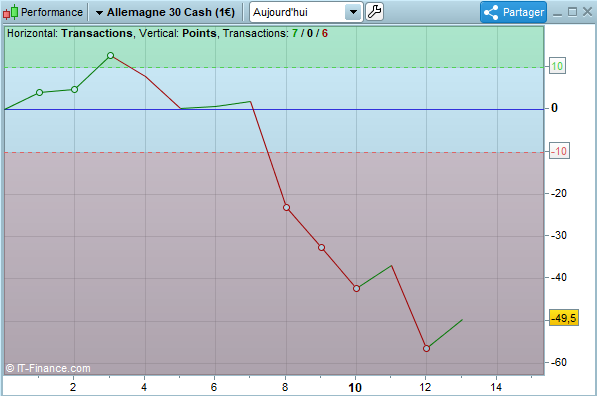Click the y-axis label -20
597x396 pixels.
click(x=559, y=193)
